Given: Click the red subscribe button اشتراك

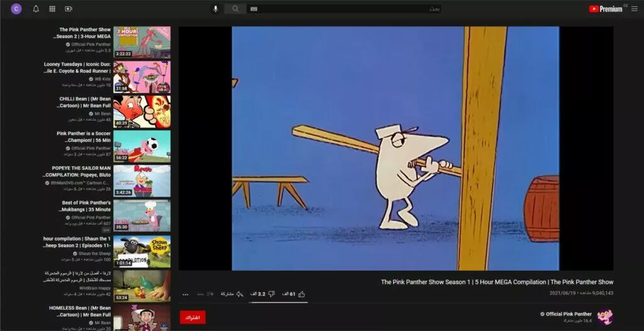Looking at the screenshot, I should point(192,317).
